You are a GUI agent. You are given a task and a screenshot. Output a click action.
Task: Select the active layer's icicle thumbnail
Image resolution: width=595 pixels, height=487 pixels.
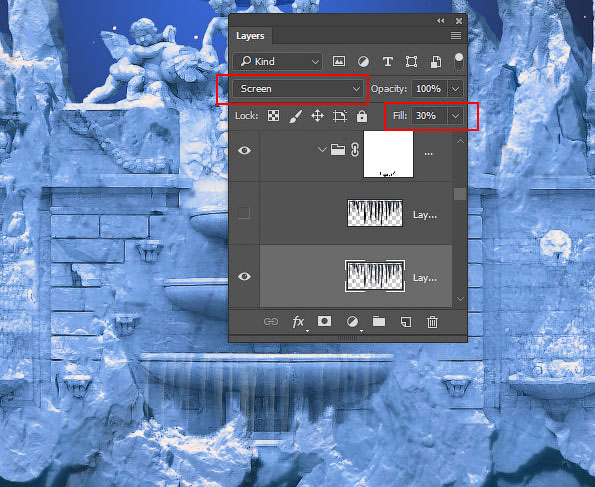click(x=375, y=276)
